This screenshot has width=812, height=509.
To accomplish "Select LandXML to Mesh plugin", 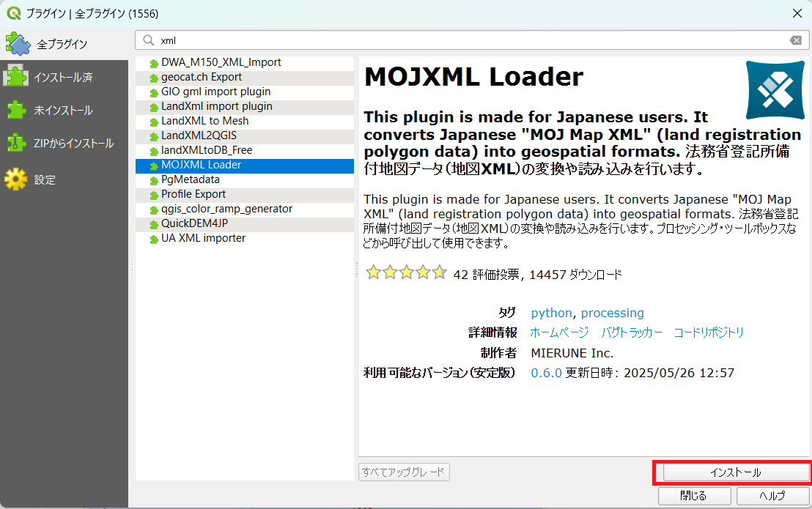I will (x=245, y=121).
